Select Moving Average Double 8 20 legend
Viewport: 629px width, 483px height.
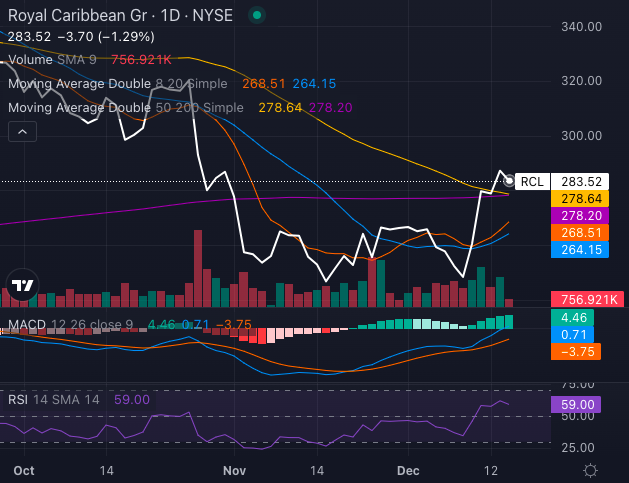click(118, 83)
